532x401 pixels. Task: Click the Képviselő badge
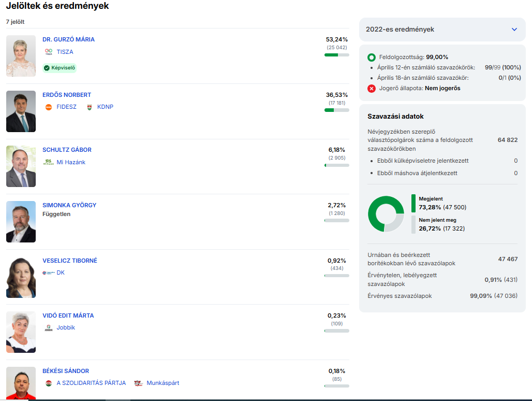[x=60, y=68]
